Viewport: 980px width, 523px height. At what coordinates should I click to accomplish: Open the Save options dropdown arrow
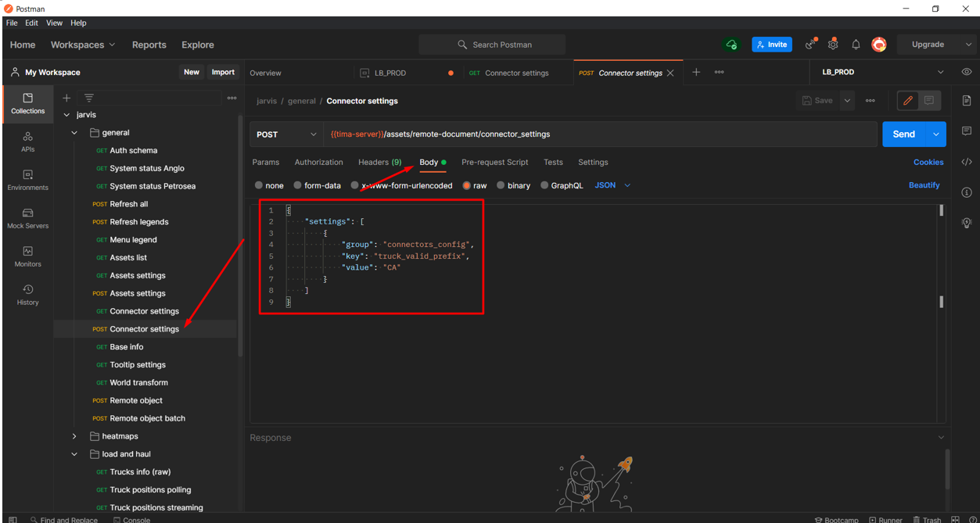point(847,100)
